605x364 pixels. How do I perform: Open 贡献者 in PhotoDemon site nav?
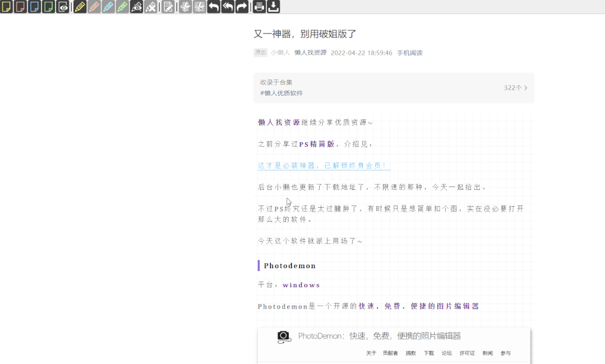tap(390, 353)
